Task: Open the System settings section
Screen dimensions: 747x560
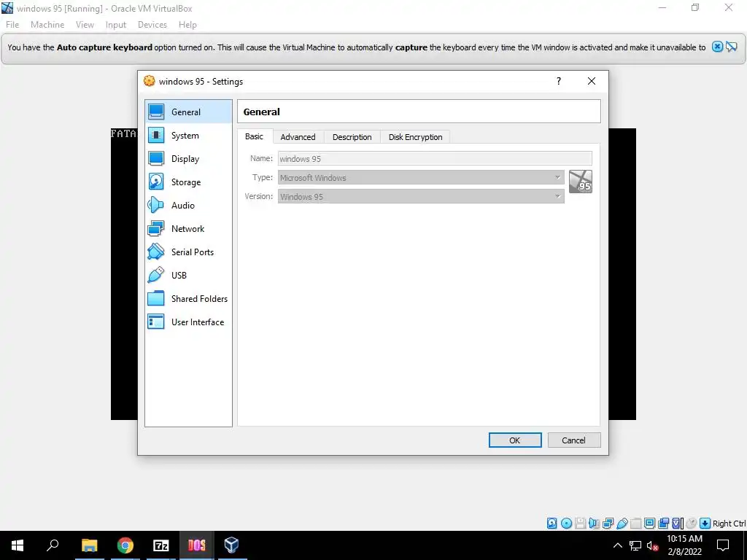Action: point(188,135)
